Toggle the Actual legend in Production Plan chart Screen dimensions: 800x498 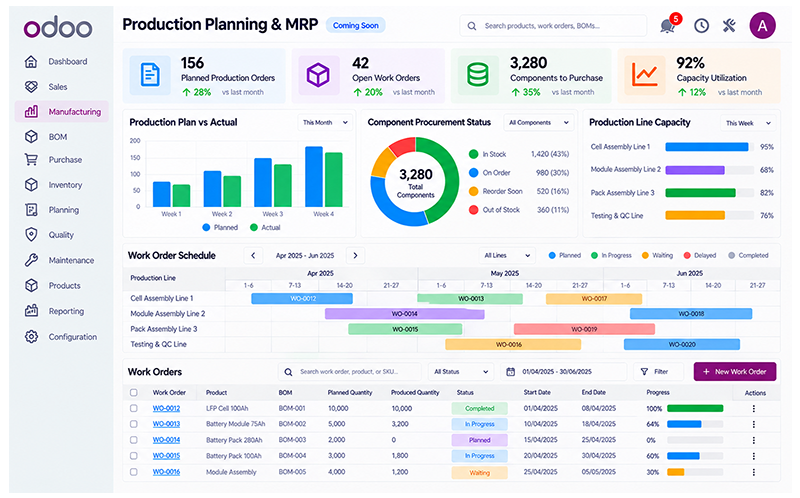tap(265, 228)
